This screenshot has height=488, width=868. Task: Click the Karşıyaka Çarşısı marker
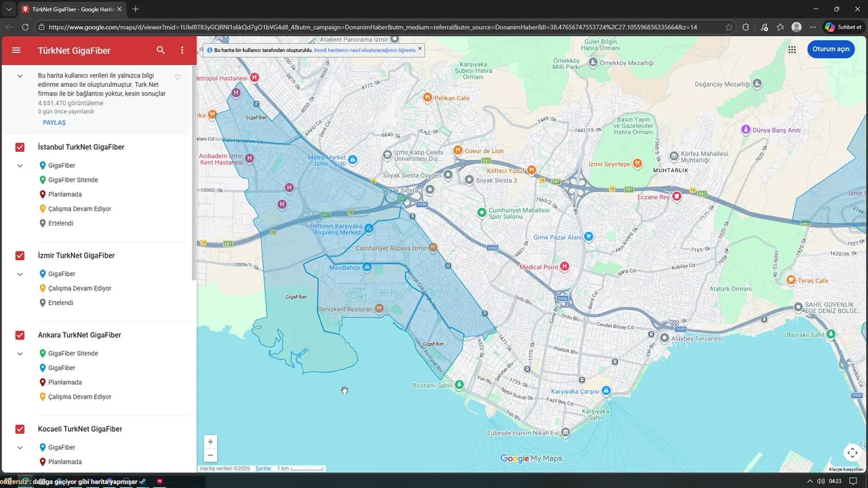(x=606, y=391)
